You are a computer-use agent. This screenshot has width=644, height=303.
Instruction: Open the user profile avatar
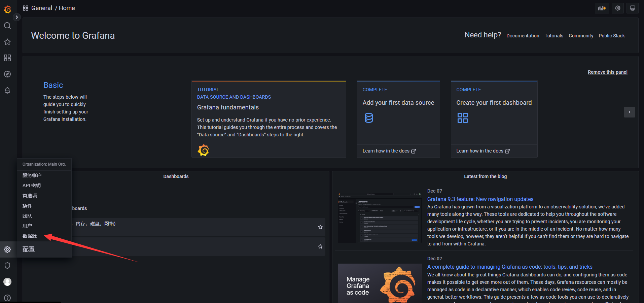(7, 282)
